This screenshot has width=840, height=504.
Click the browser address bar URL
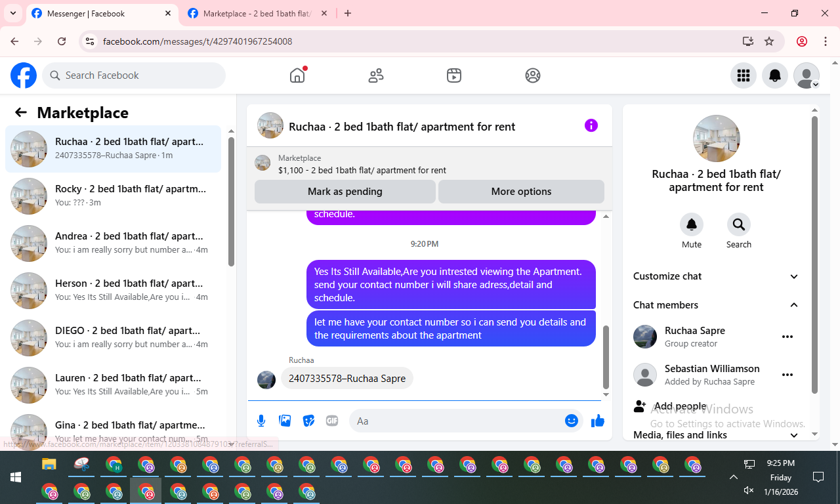click(x=198, y=41)
